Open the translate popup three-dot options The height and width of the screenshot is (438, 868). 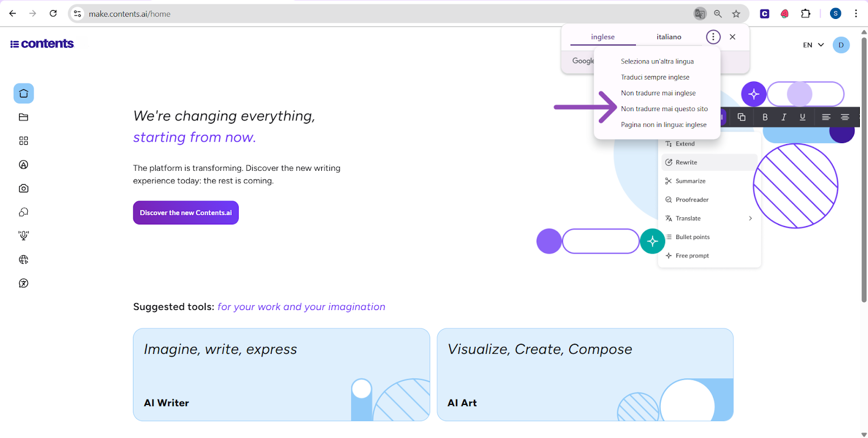coord(713,37)
